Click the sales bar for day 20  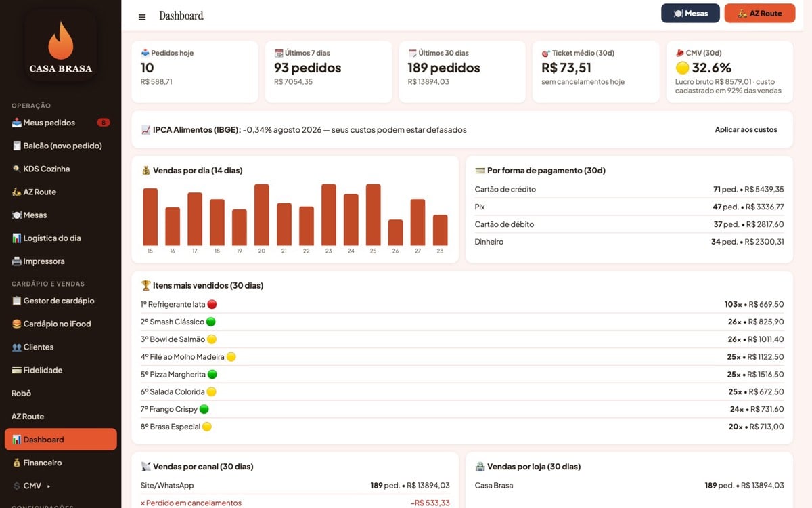262,215
